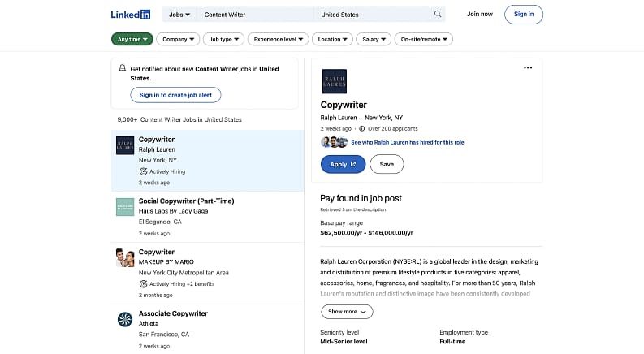This screenshot has height=354, width=644.
Task: Click the blue Apply button
Action: (x=343, y=164)
